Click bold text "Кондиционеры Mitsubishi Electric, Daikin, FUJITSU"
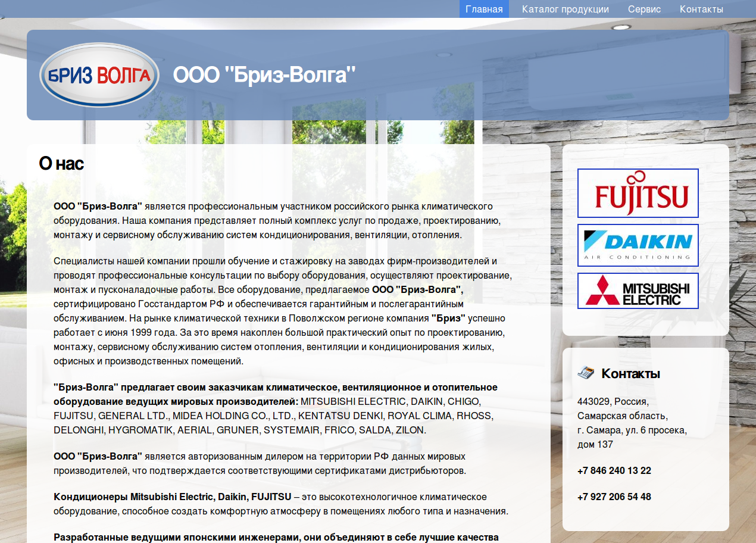 tap(172, 497)
